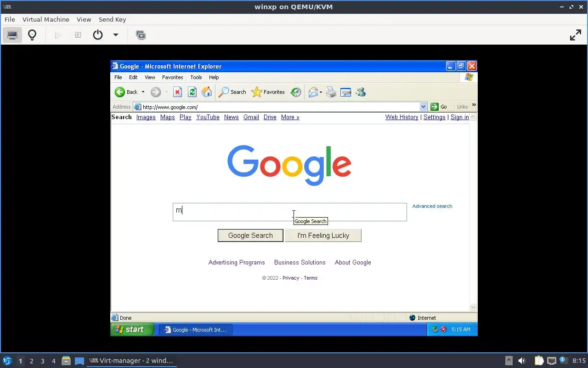588x368 pixels.
Task: Open the IE Search pane button
Action: (232, 92)
